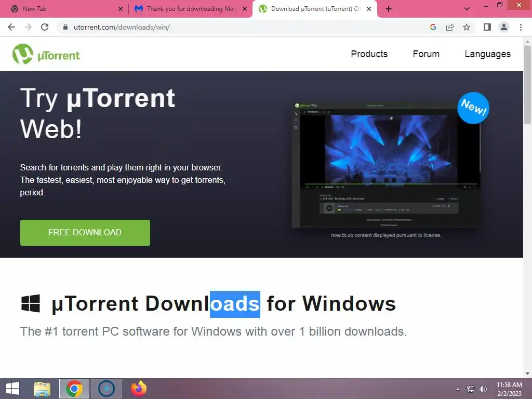
Task: Close the Malwarebytes thank-you tab
Action: pyautogui.click(x=245, y=9)
